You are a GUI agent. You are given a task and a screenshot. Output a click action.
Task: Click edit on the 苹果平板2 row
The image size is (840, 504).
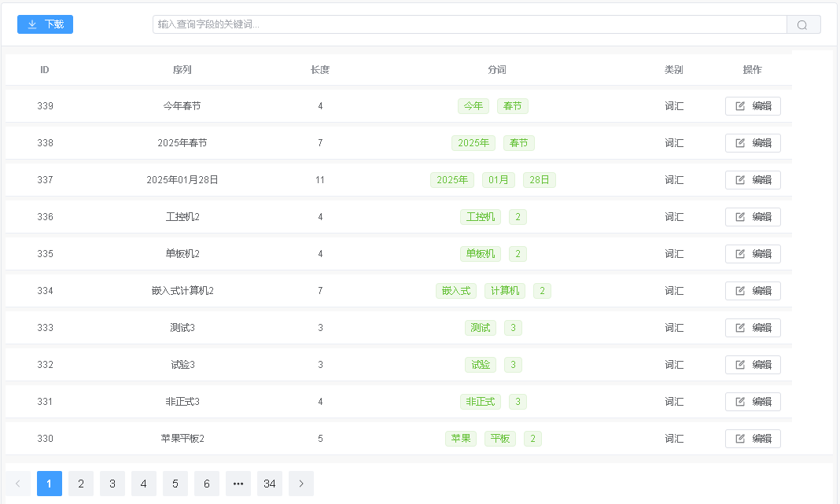753,439
